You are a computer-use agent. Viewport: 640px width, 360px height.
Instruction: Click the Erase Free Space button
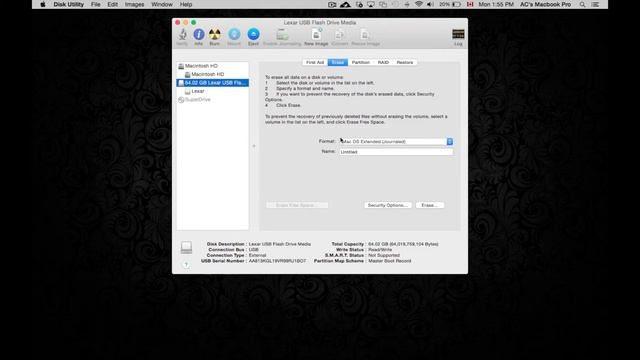click(x=297, y=205)
